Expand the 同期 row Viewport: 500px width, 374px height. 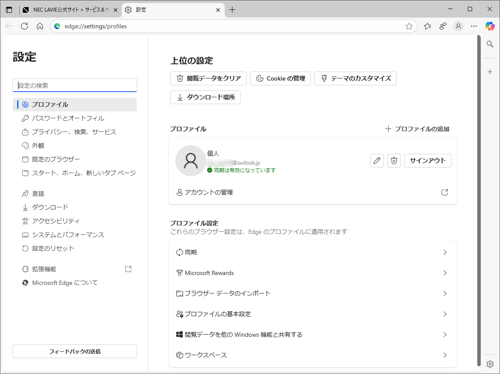pos(312,252)
